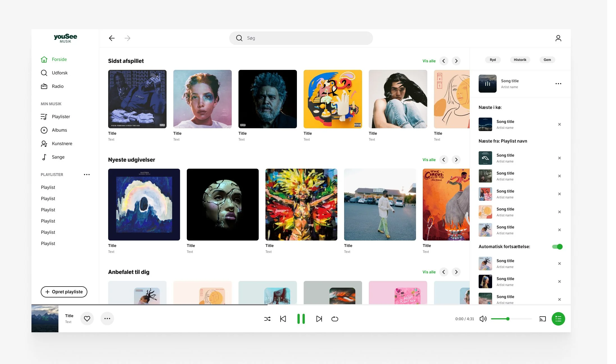Toggle the green queue panel button

pyautogui.click(x=558, y=319)
